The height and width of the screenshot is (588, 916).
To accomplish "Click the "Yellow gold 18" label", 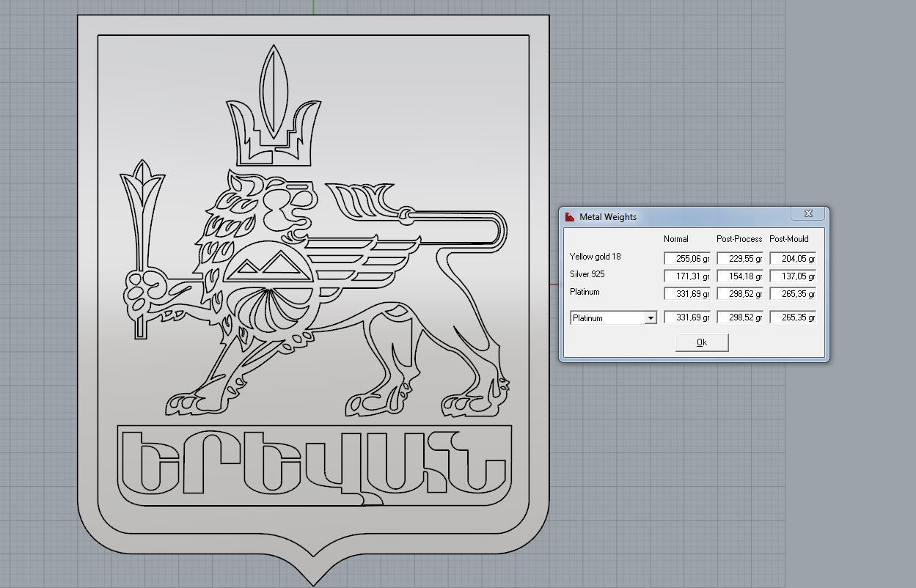I will coord(595,257).
